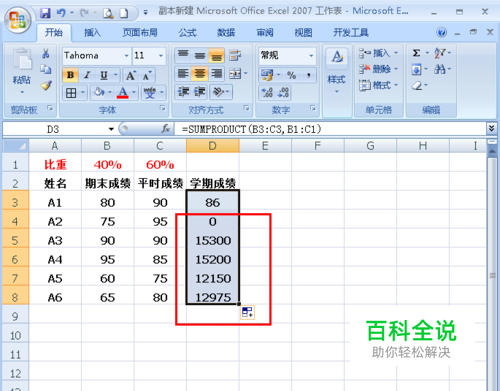Undo the last action

(61, 13)
